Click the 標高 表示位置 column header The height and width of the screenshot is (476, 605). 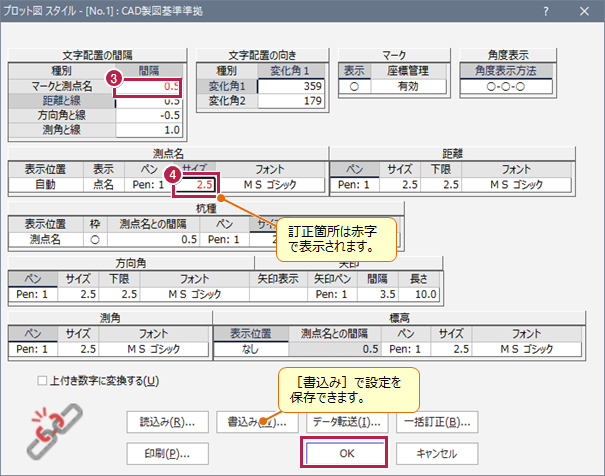(x=251, y=334)
